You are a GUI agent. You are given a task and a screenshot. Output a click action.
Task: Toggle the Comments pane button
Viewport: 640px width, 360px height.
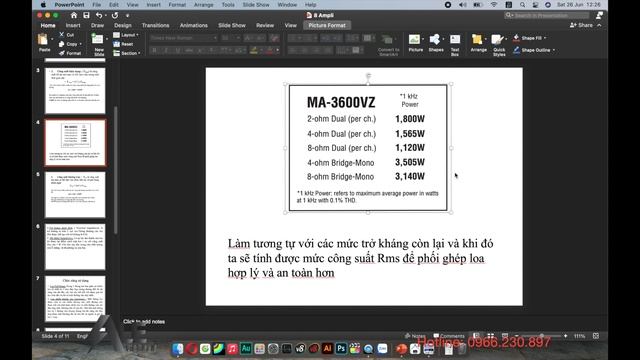449,336
